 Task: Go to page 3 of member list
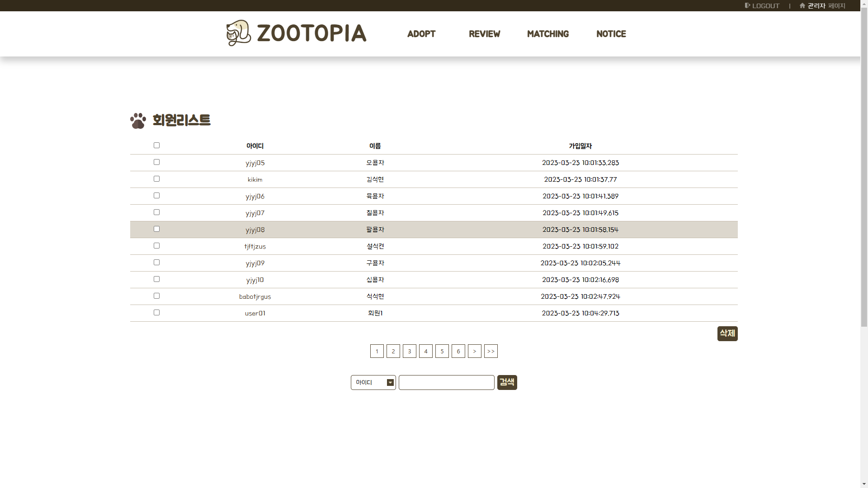pyautogui.click(x=409, y=351)
